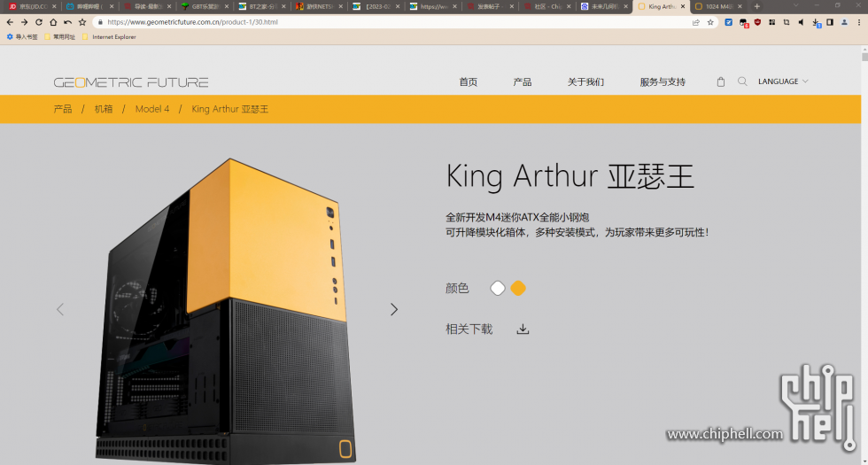Viewport: 868px width, 465px height.
Task: Click the text 全新开发M4迷你ATX全能小钢炮
Action: tap(517, 217)
